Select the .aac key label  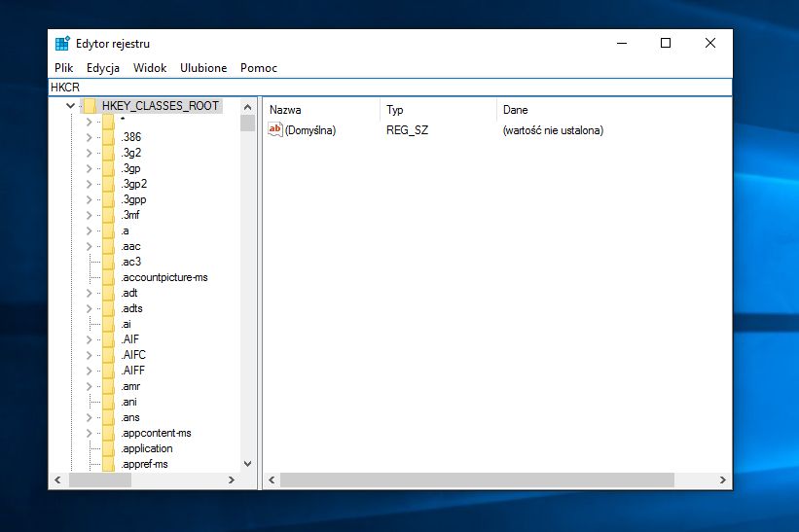[130, 246]
